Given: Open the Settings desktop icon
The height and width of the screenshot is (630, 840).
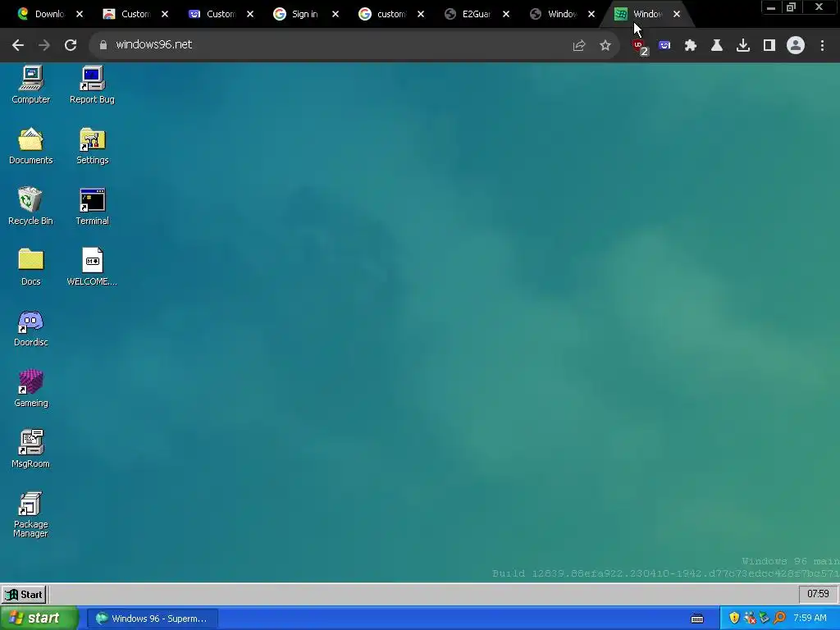Looking at the screenshot, I should [92, 146].
